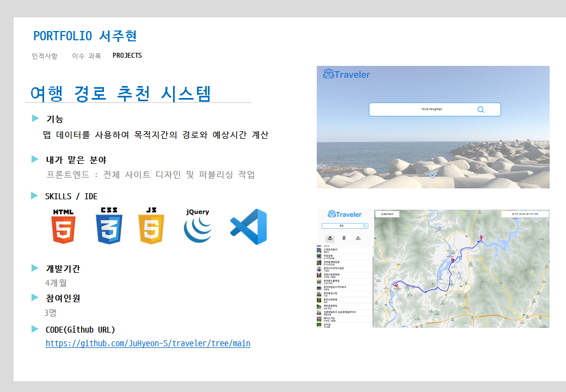Click the 내가 맡은 분야 label

click(76, 160)
